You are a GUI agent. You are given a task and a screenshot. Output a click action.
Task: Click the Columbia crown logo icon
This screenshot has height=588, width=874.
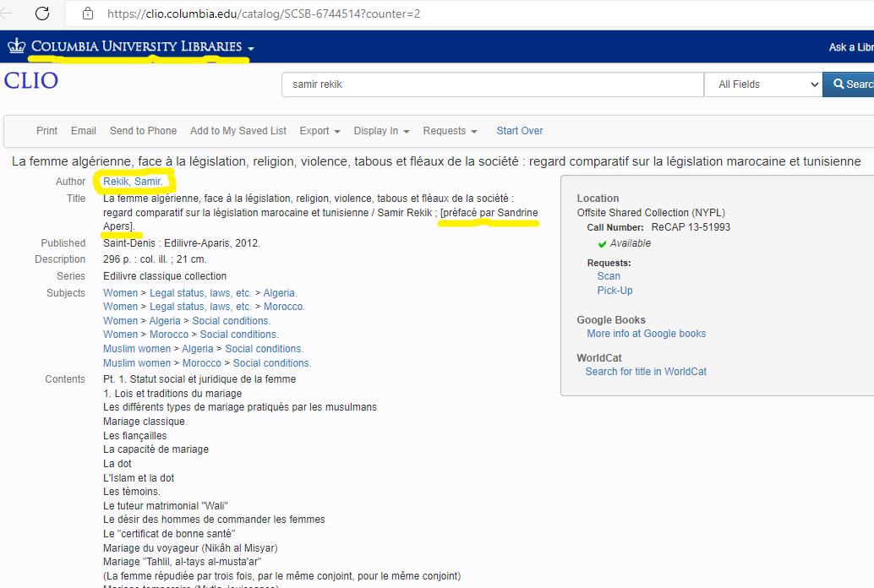[x=17, y=46]
